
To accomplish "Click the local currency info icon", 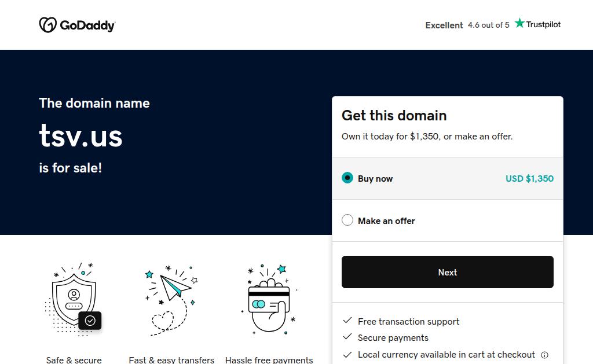I will [544, 355].
